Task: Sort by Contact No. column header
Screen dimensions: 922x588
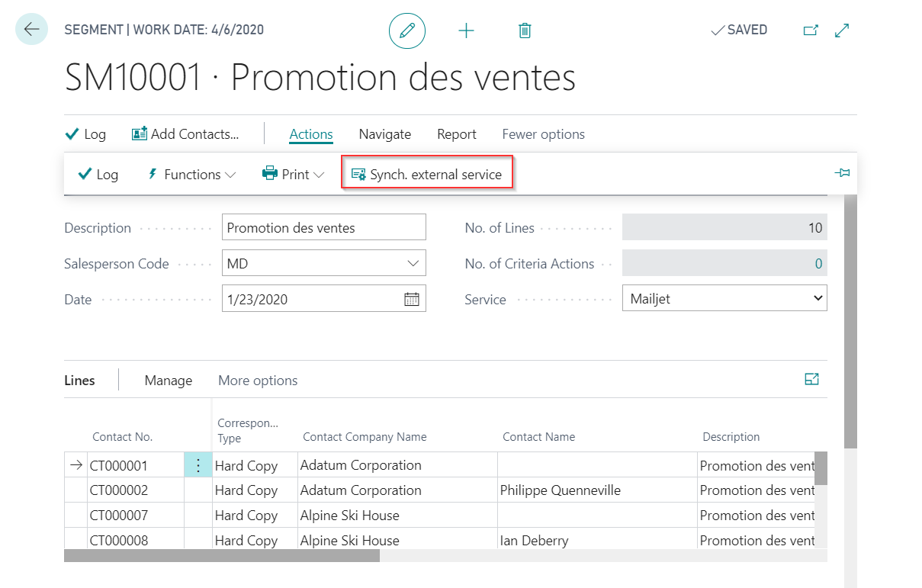Action: 123,437
